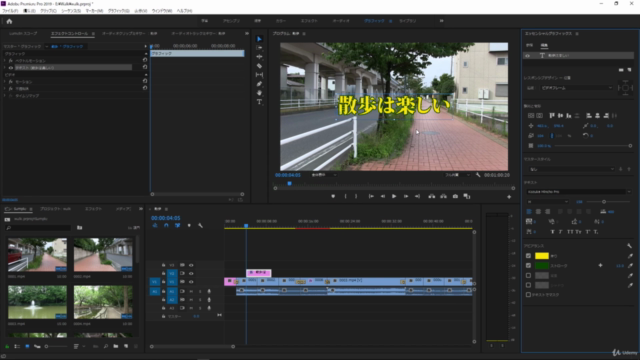
Task: Switch to Graphics workspace tab
Action: click(374, 21)
